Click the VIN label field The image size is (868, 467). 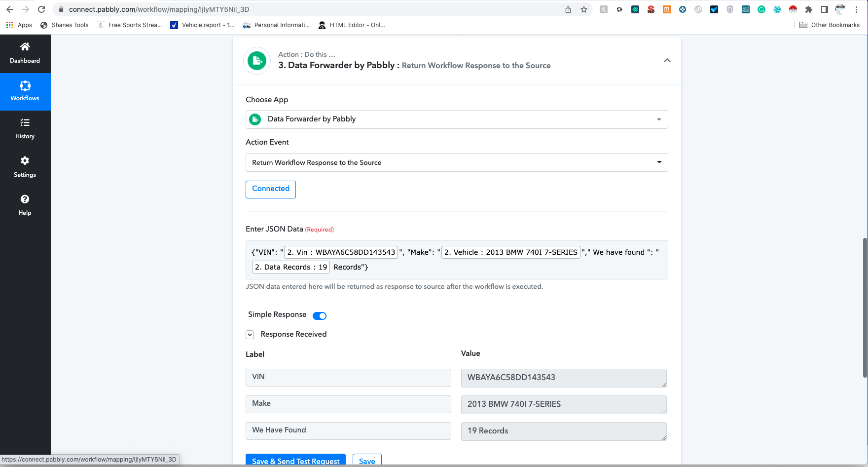[348, 378]
